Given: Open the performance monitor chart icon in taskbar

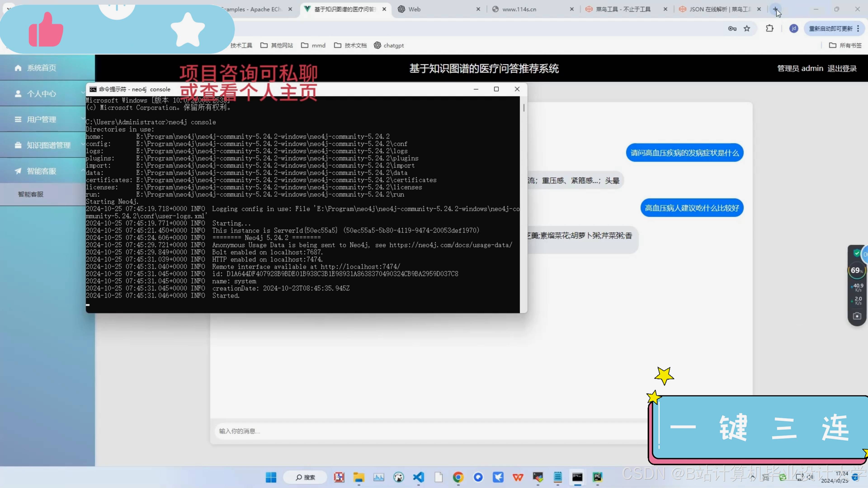Looking at the screenshot, I should [379, 477].
